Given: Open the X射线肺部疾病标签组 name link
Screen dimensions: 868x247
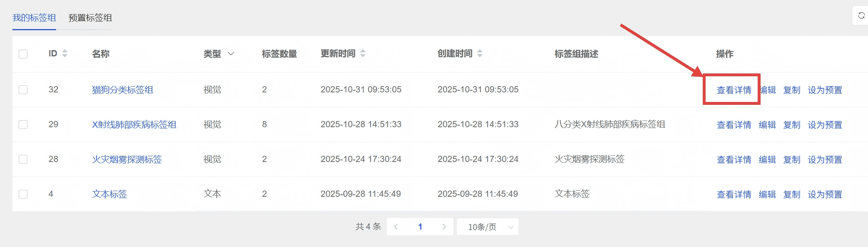Looking at the screenshot, I should pos(134,124).
